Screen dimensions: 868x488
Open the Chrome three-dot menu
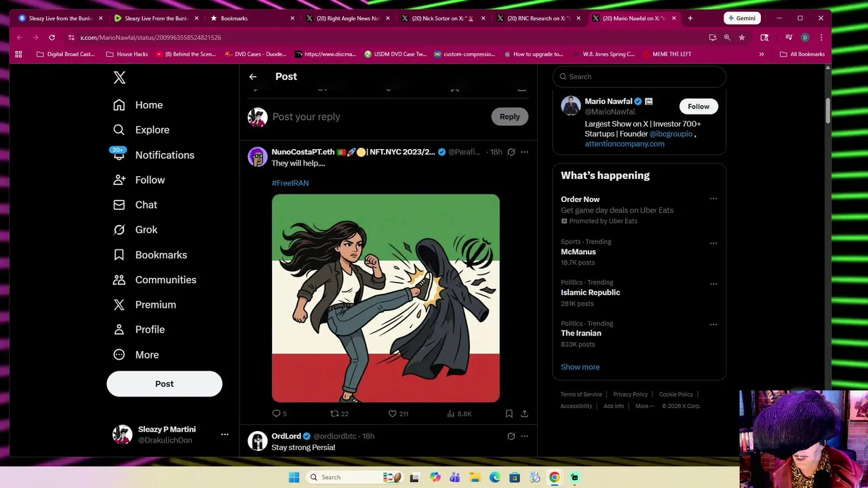point(821,37)
